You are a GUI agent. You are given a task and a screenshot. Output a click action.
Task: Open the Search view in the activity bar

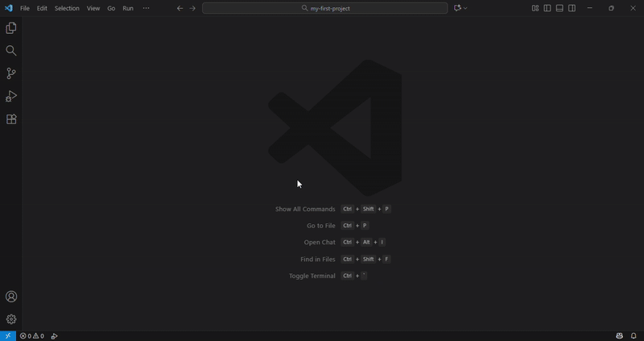click(11, 51)
